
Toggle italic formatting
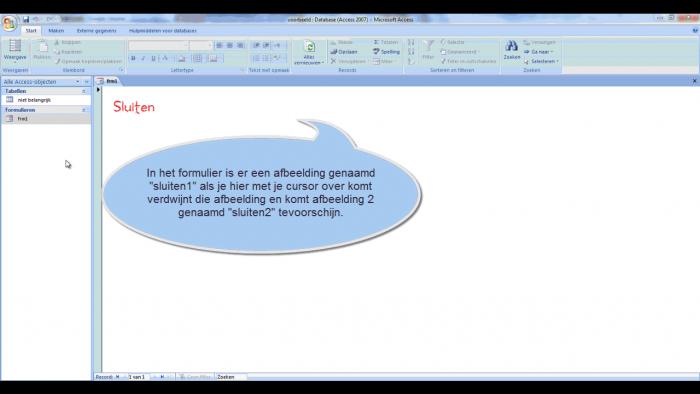143,58
